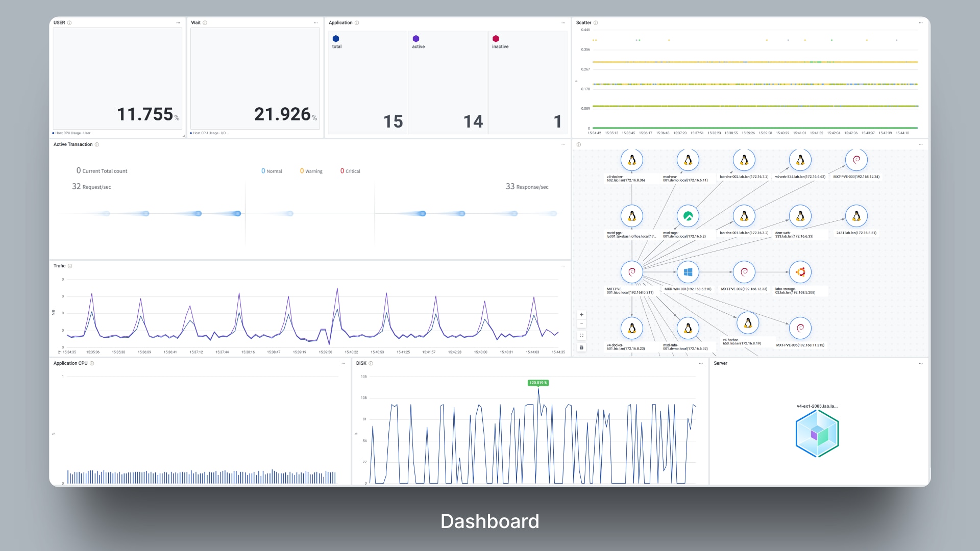980x551 pixels.
Task: Open the Scatter panel options menu
Action: (920, 23)
